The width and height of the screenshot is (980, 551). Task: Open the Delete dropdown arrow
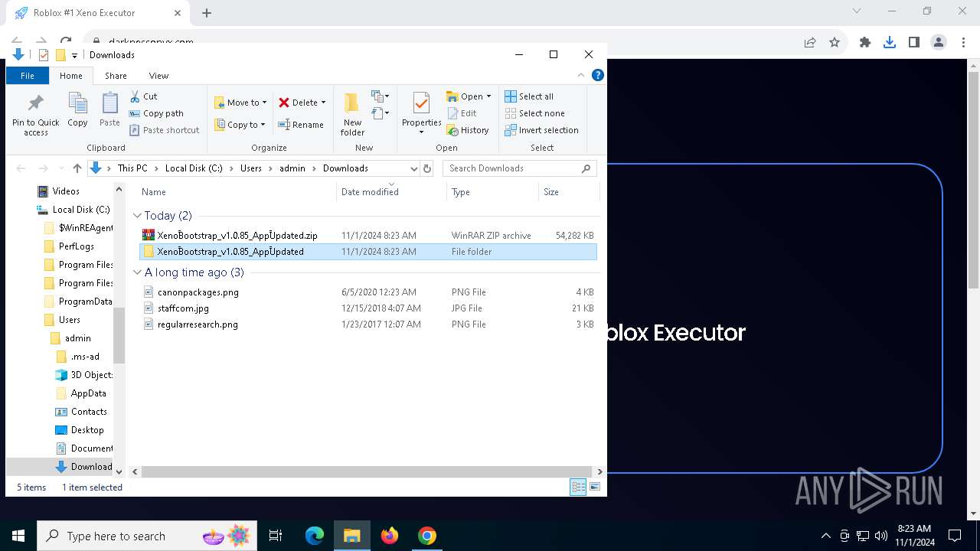click(323, 103)
